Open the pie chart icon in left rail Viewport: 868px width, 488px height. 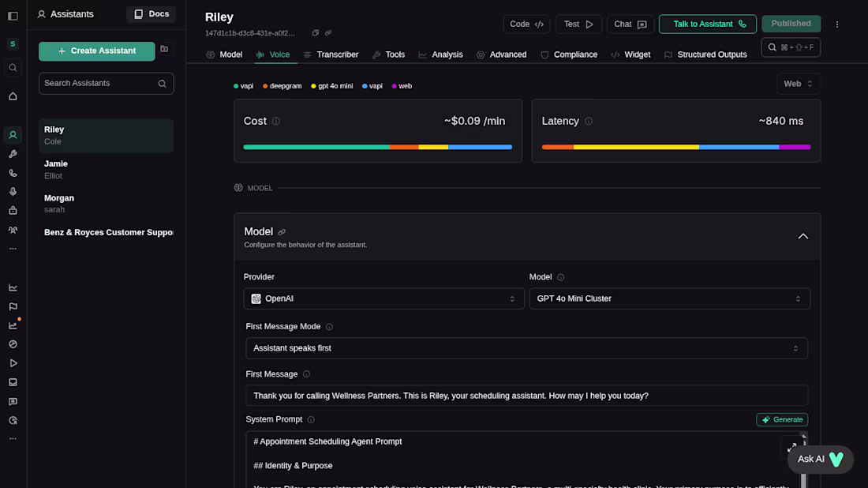[13, 344]
